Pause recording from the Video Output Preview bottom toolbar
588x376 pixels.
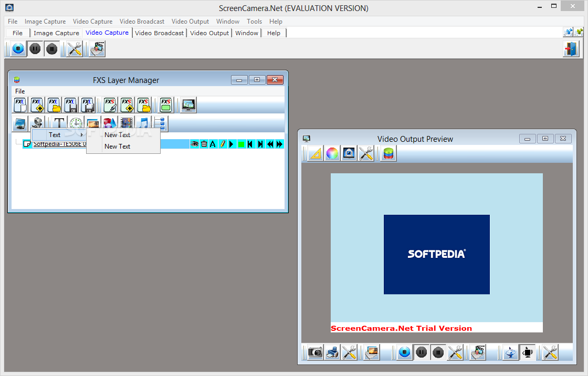tap(422, 352)
